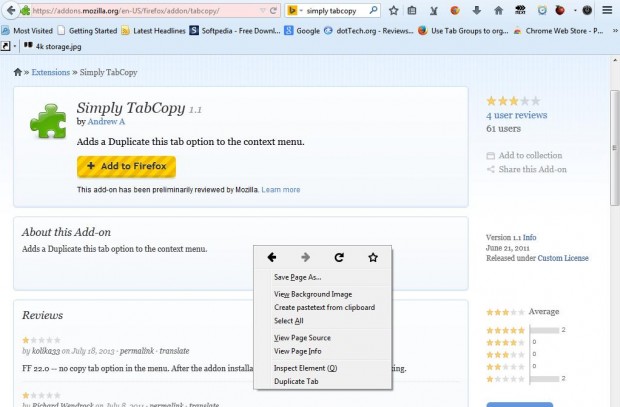Open Use Tab Groups bookmark
Screen dimensions: 620x407
pyautogui.click(x=463, y=30)
